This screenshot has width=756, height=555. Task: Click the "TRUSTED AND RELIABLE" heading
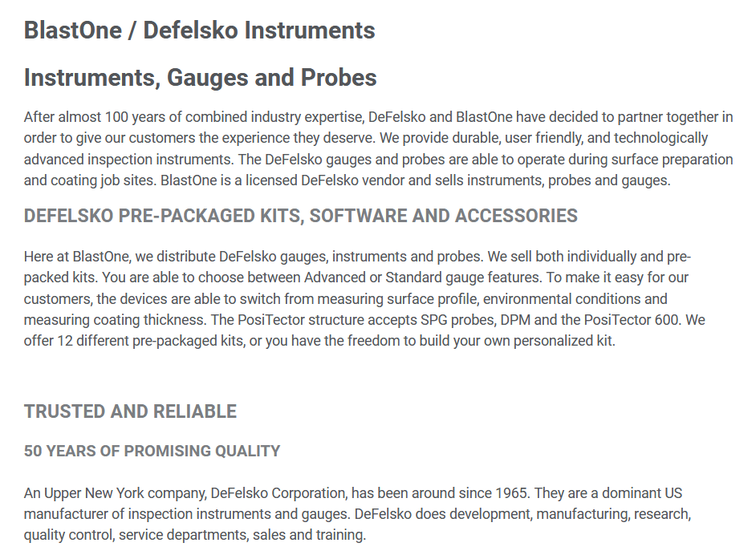(x=130, y=411)
